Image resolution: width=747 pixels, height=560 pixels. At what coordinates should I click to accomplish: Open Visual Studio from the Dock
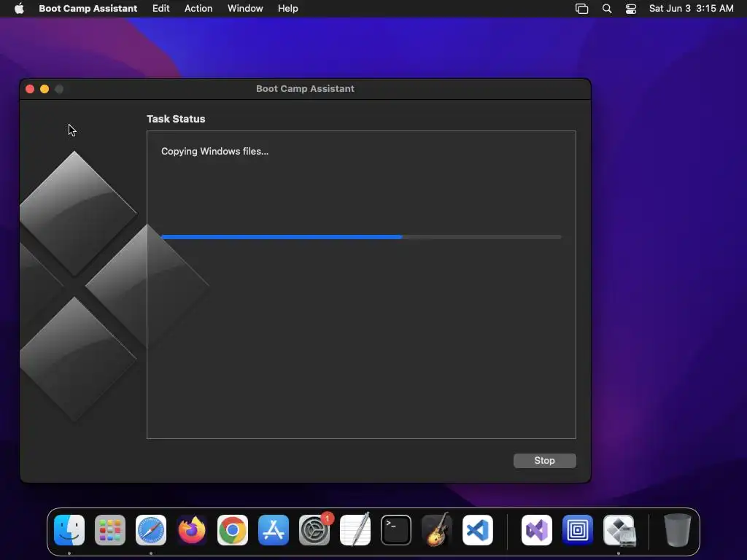point(537,530)
